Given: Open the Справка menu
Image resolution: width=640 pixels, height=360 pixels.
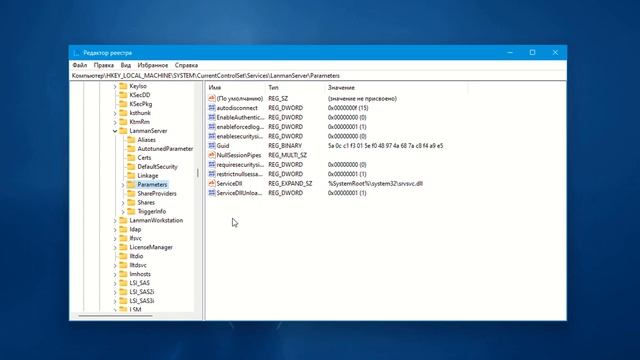Looking at the screenshot, I should pos(186,65).
